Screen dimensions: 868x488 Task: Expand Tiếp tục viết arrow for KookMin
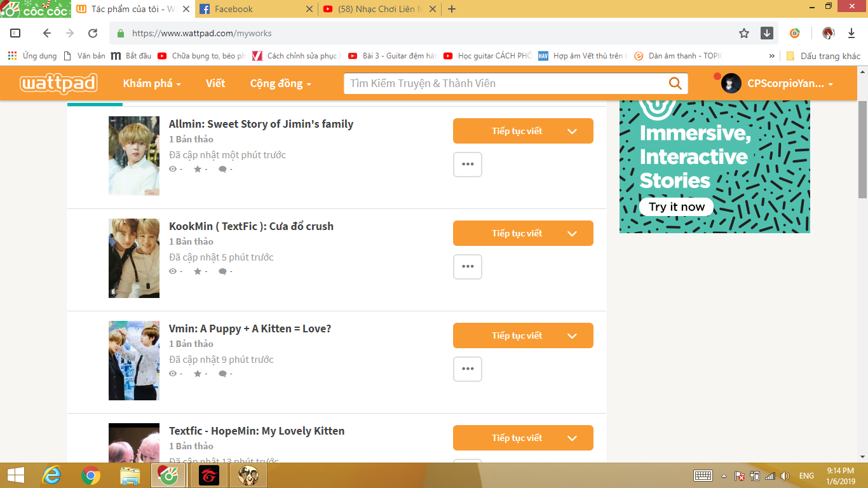click(x=572, y=233)
